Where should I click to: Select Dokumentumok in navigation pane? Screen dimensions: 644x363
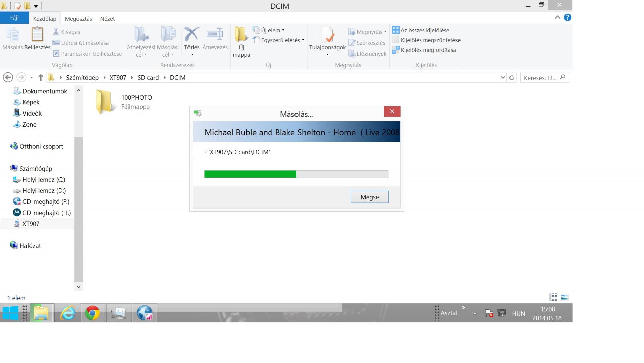(x=41, y=91)
